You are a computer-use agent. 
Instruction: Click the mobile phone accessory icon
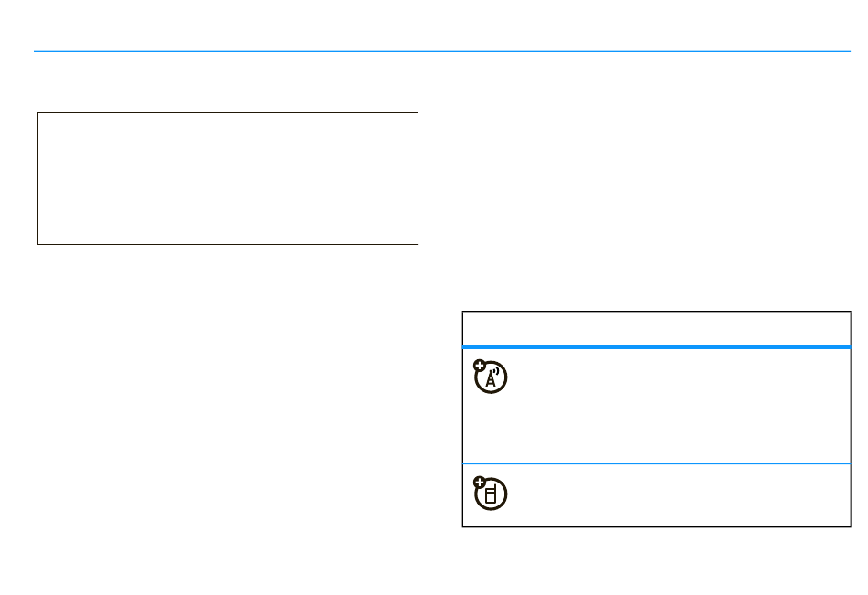(491, 493)
